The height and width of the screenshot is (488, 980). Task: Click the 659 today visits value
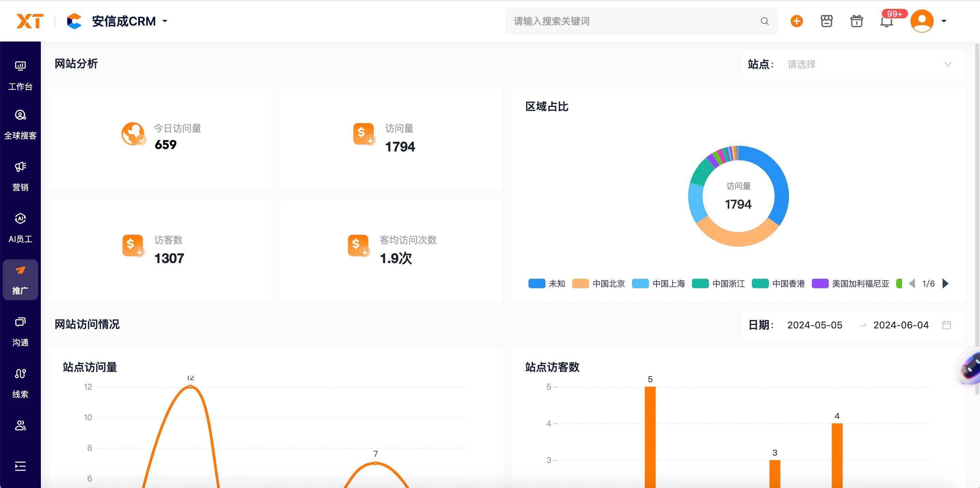(x=165, y=145)
